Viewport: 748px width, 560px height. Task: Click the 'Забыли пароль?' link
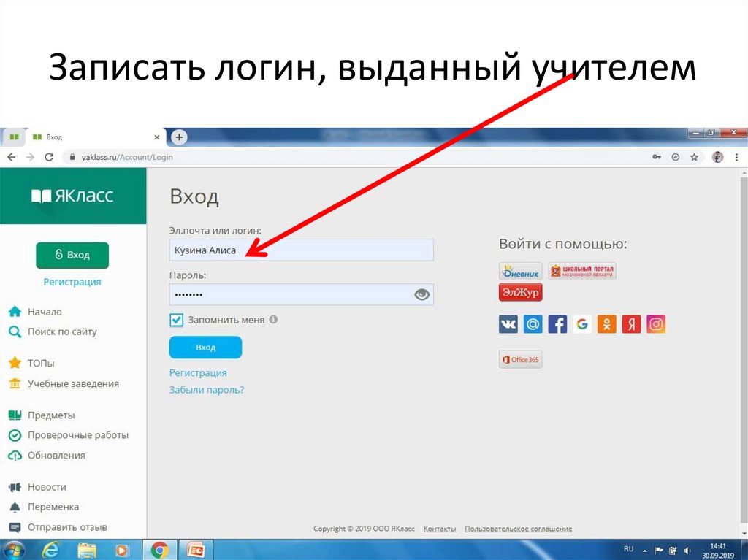pos(207,389)
